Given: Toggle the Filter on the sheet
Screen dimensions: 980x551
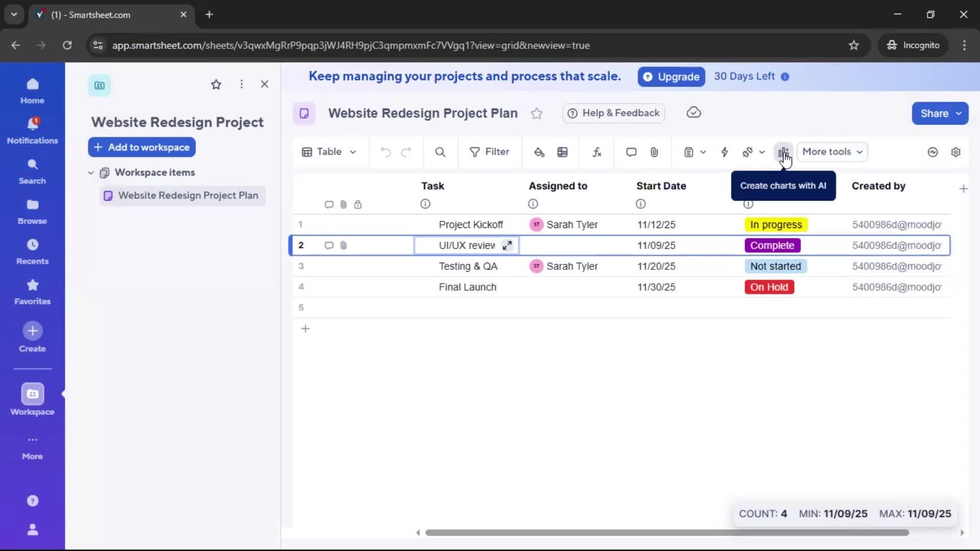Looking at the screenshot, I should click(x=490, y=152).
